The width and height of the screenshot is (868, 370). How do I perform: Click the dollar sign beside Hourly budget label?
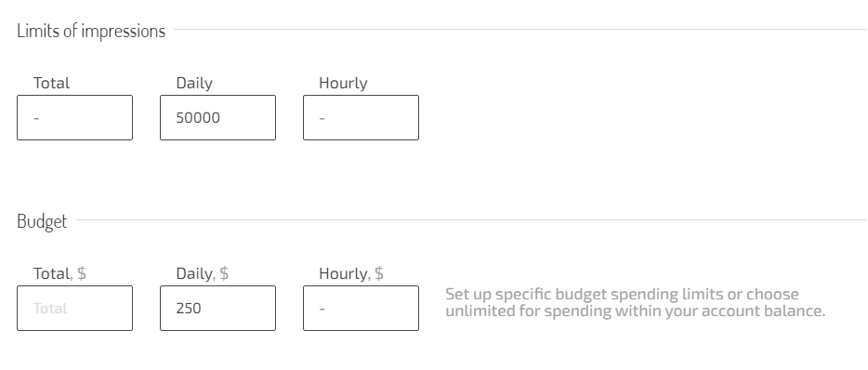pyautogui.click(x=379, y=273)
